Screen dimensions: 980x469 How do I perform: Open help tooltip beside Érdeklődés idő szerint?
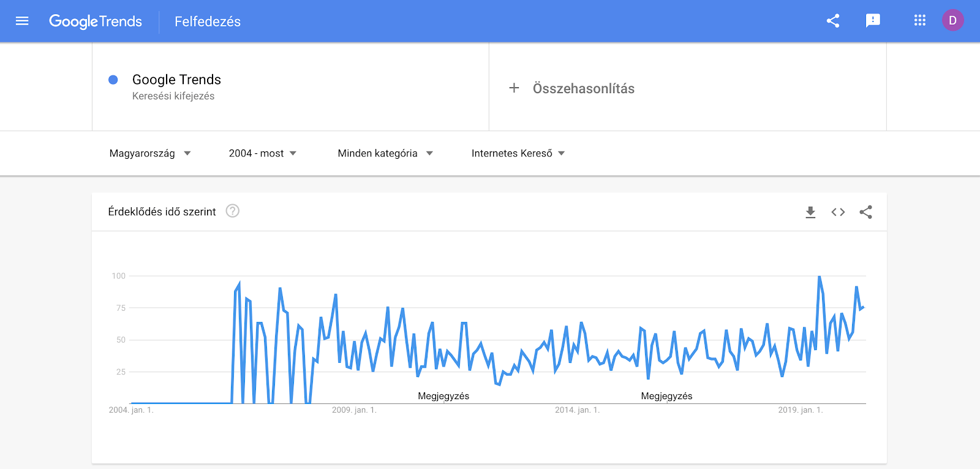[x=233, y=211]
